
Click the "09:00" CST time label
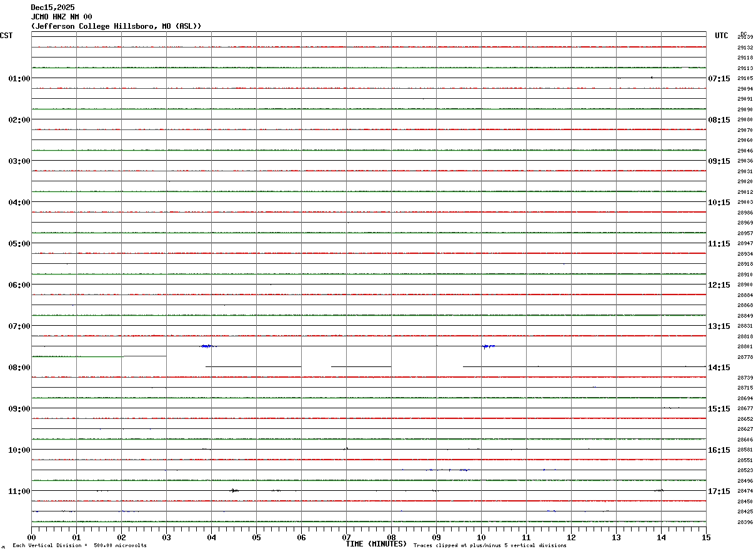tap(19, 408)
